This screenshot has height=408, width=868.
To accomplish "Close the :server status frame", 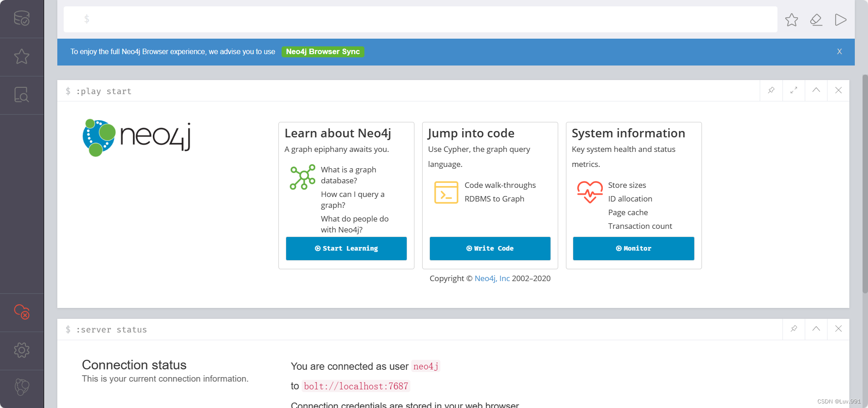I will (838, 329).
